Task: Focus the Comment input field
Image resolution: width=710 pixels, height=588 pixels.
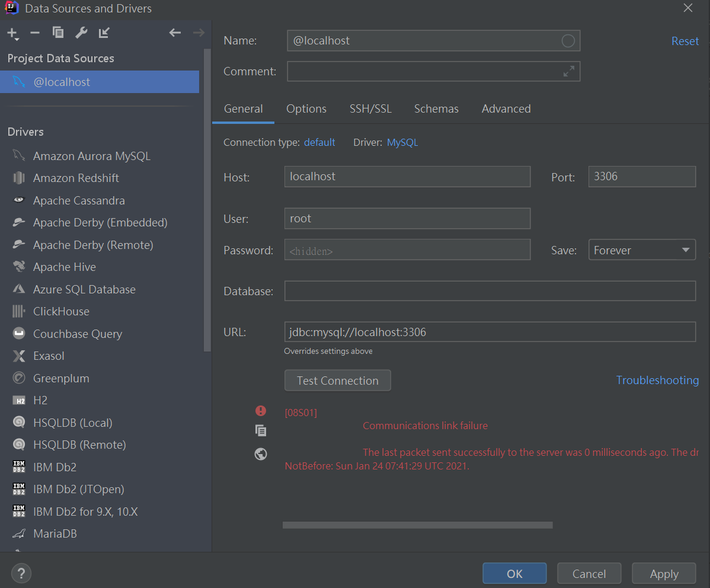Action: (x=433, y=71)
